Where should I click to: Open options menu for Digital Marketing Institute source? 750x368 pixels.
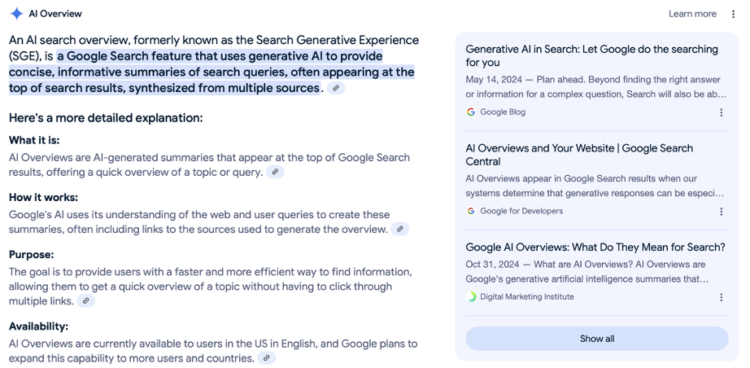[x=721, y=298]
